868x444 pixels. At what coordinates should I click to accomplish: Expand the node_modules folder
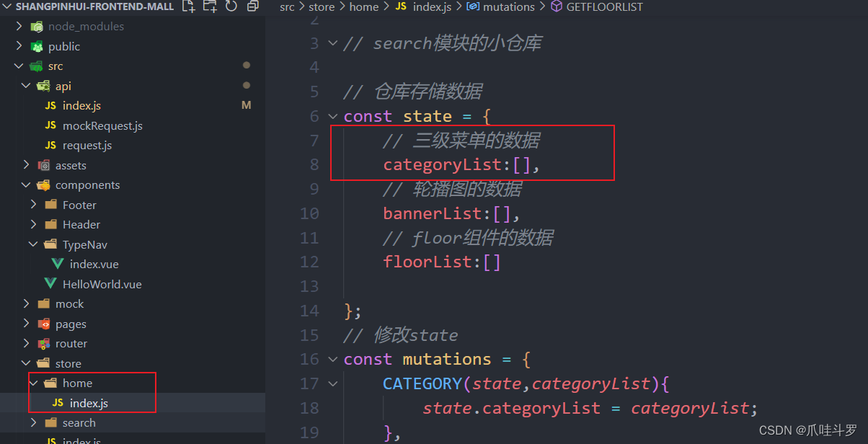(x=19, y=27)
